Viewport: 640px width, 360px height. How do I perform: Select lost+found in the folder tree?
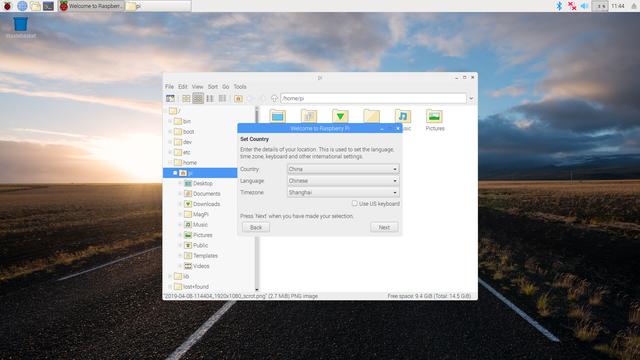[191, 287]
